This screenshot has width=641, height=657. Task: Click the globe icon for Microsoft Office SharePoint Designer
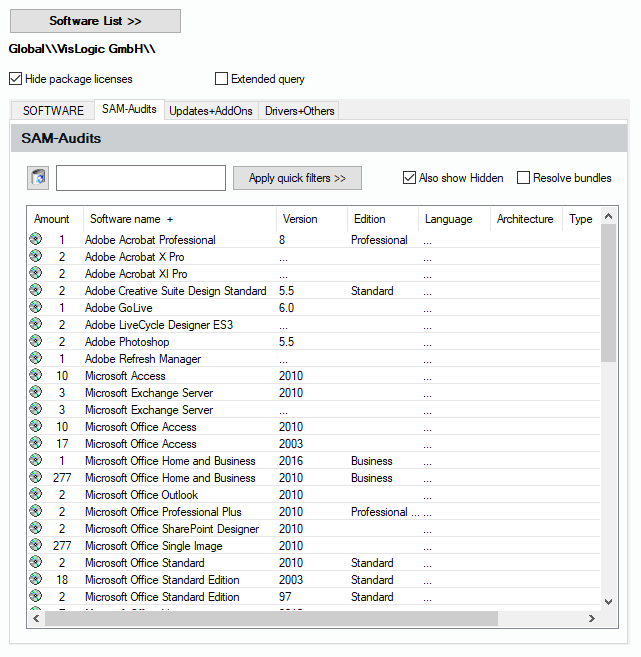36,529
